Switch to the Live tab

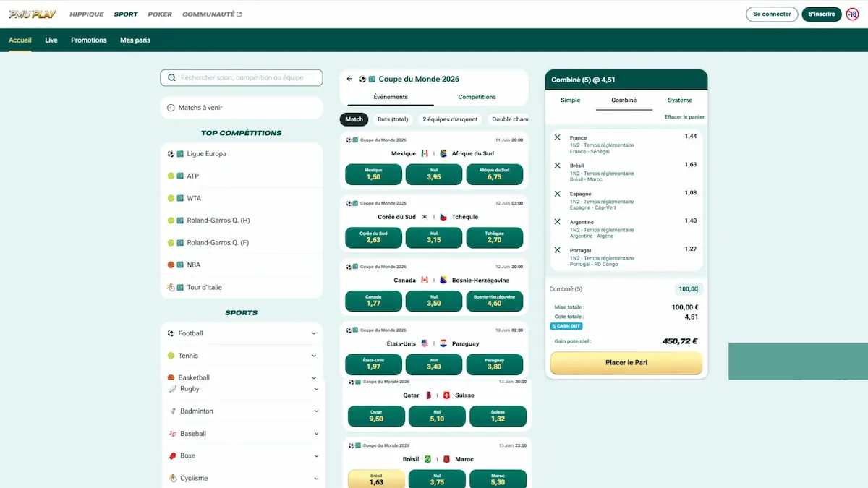51,40
